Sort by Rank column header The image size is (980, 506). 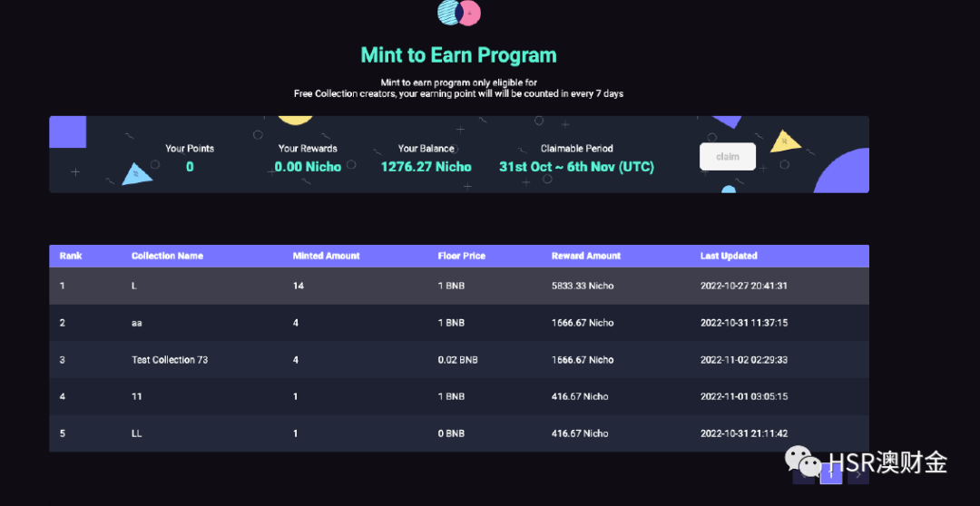pyautogui.click(x=71, y=256)
